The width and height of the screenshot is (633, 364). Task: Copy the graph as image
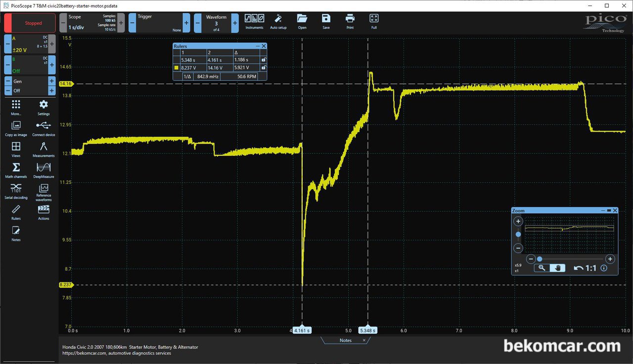(x=16, y=128)
